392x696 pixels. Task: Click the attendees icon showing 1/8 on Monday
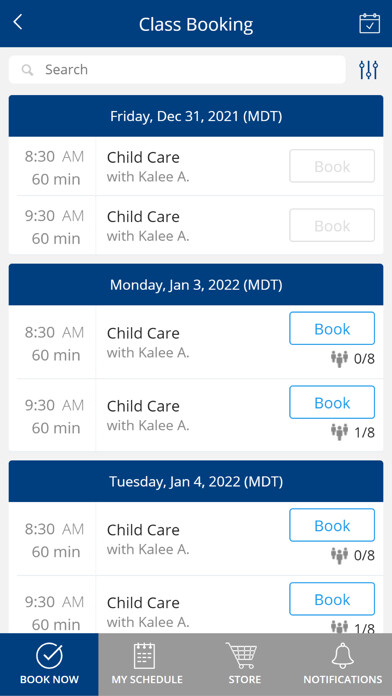point(340,432)
